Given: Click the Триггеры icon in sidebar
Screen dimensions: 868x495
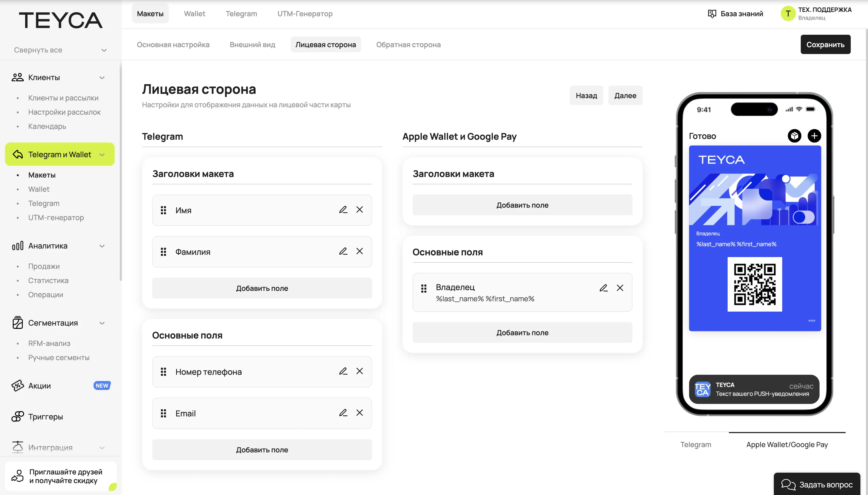Looking at the screenshot, I should [18, 416].
